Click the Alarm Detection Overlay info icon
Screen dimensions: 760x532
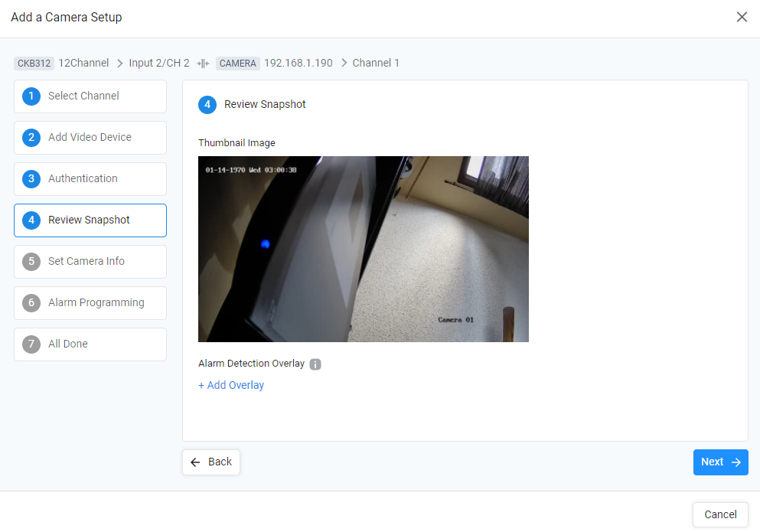point(315,364)
